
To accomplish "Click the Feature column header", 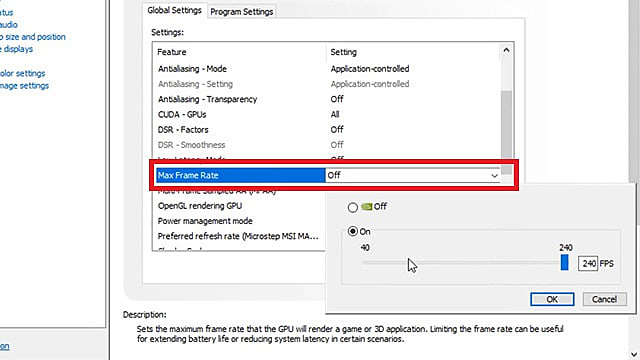I will click(x=171, y=52).
